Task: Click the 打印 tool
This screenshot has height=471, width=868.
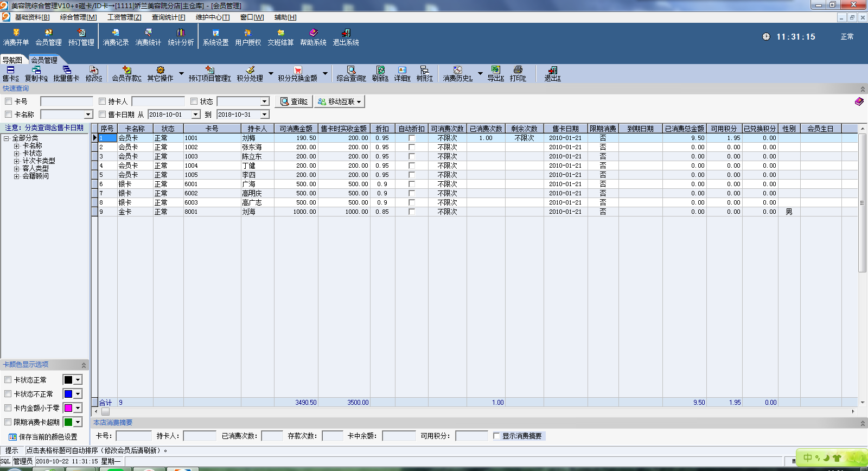Action: 518,74
